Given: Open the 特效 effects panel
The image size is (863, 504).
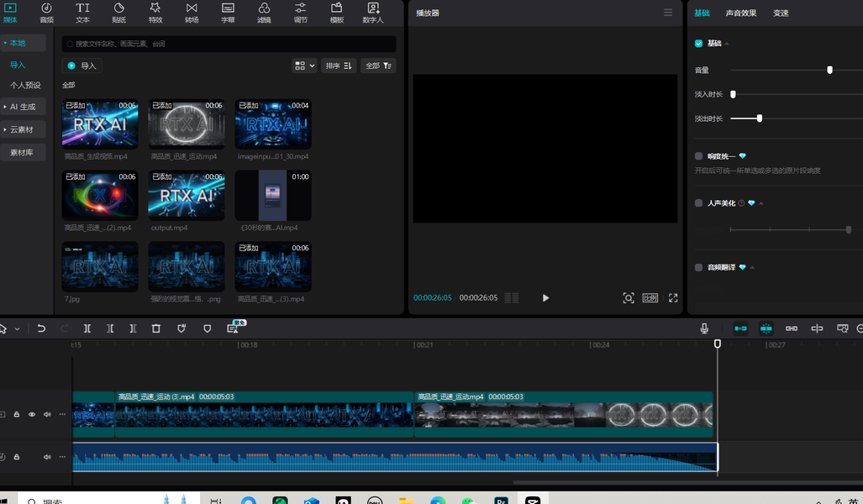Looking at the screenshot, I should pyautogui.click(x=155, y=13).
